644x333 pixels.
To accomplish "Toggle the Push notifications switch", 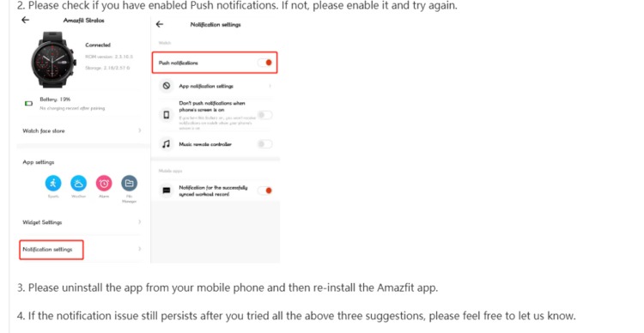I will click(x=265, y=63).
